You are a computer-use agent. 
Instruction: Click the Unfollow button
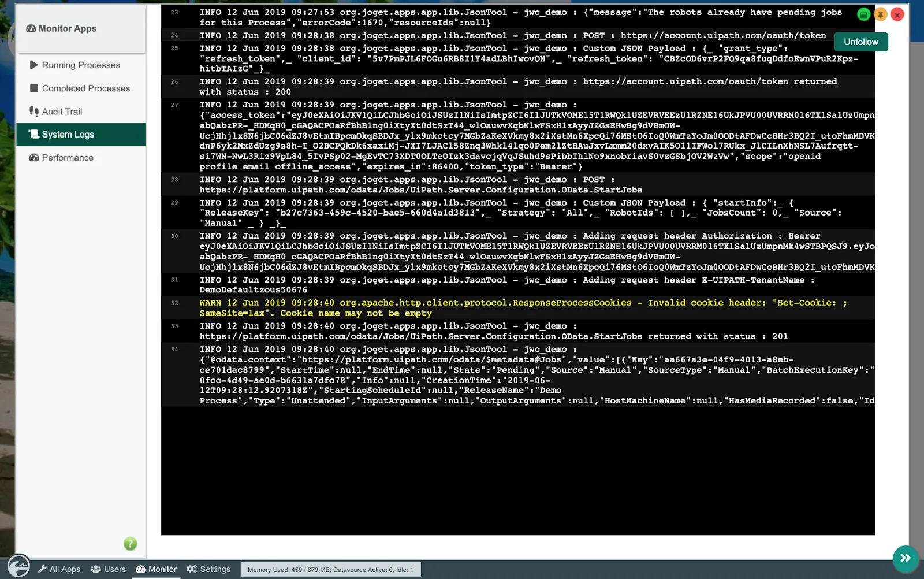(x=861, y=42)
